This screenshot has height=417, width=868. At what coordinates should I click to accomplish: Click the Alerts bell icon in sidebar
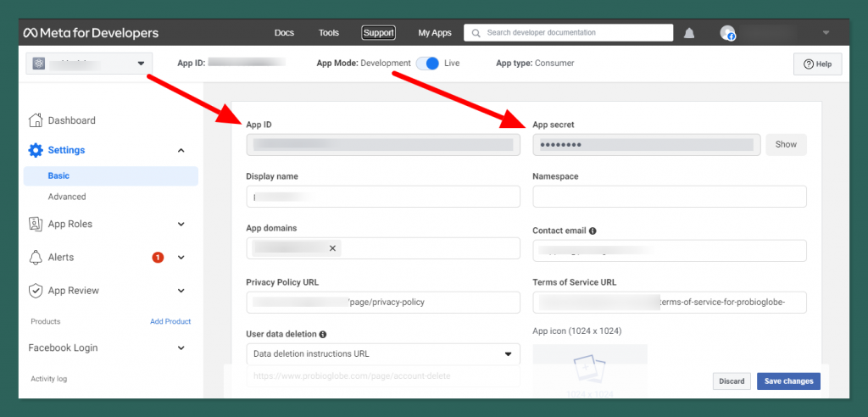[x=36, y=257]
